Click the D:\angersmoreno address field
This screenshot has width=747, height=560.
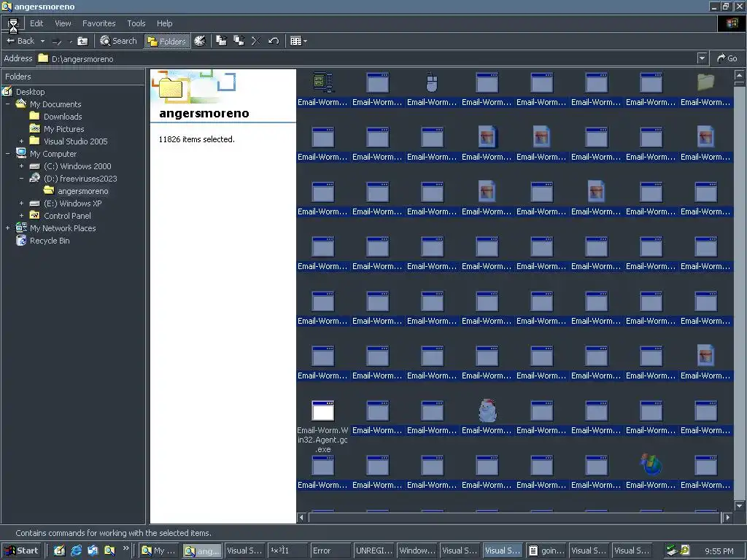(367, 58)
